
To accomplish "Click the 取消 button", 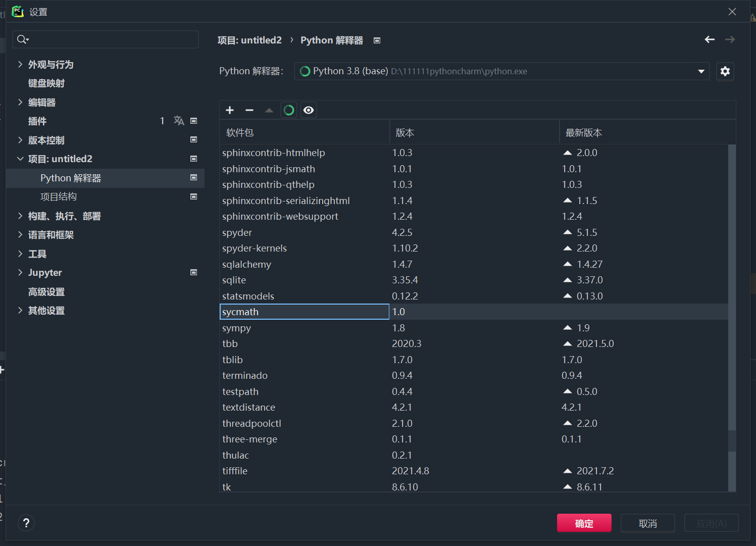I will click(648, 523).
